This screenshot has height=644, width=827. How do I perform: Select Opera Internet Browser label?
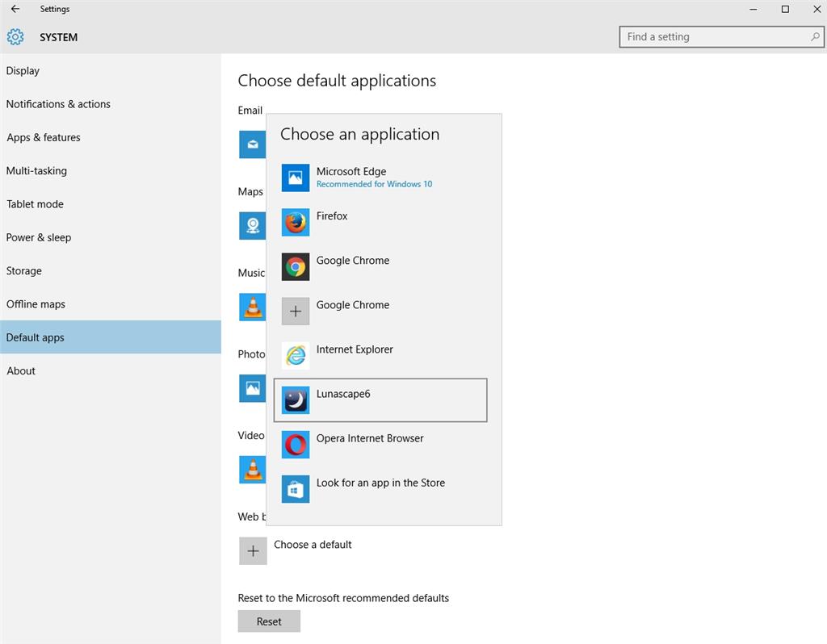pos(370,438)
